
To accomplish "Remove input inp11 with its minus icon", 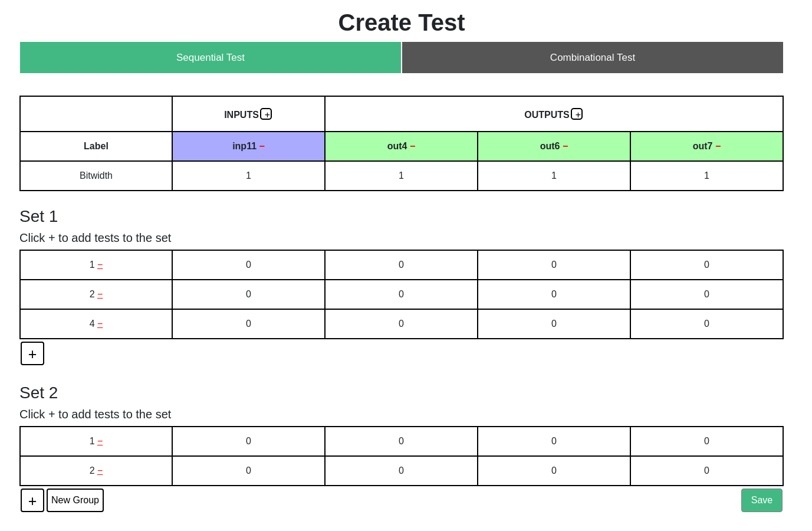I will click(263, 146).
